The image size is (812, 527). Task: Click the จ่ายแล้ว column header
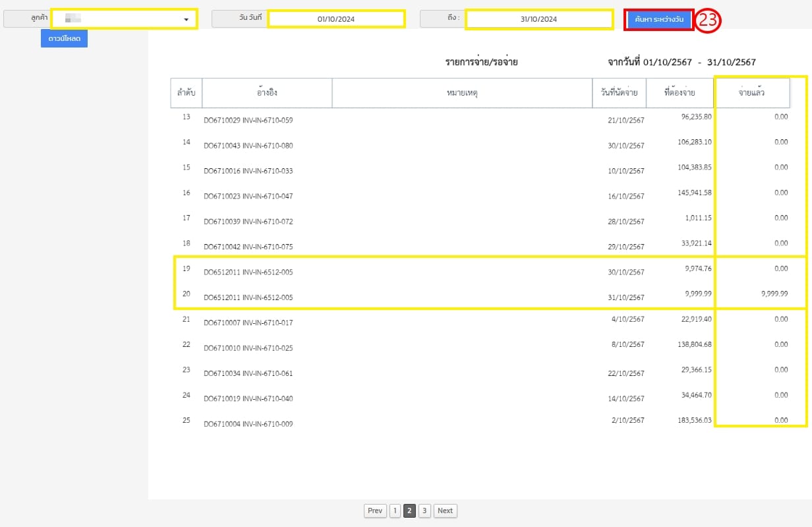pos(752,93)
